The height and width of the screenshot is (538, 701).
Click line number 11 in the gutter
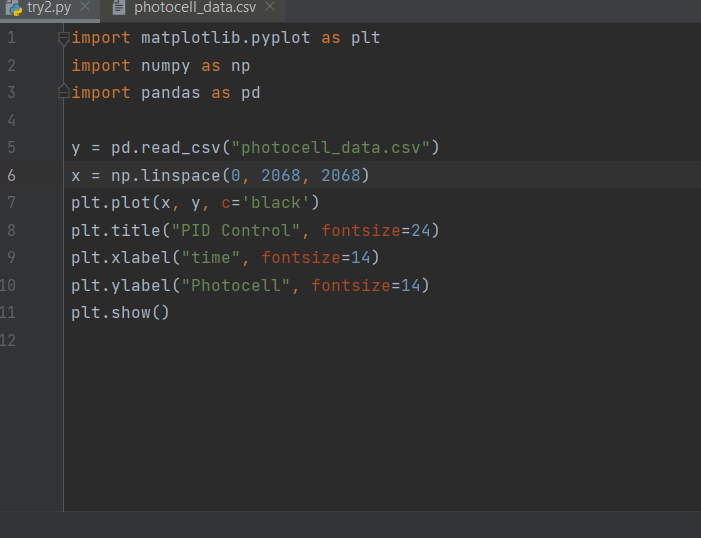pos(9,313)
